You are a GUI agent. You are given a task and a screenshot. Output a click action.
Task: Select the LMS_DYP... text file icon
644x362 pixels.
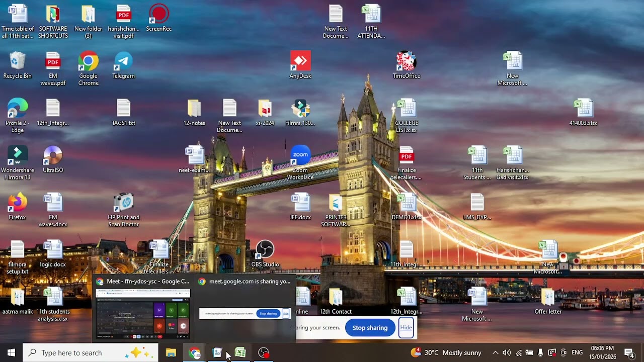point(477,207)
